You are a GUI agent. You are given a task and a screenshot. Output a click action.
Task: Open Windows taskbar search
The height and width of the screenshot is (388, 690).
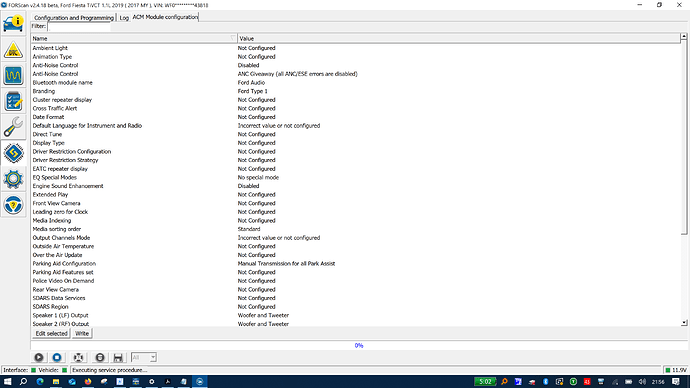click(x=23, y=381)
